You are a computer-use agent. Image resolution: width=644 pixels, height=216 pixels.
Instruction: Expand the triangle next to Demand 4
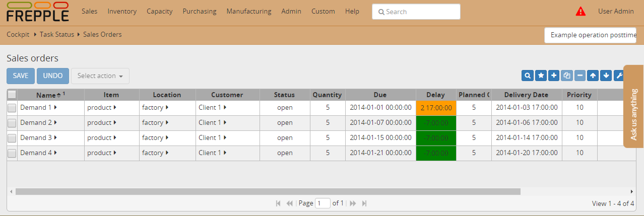point(55,153)
